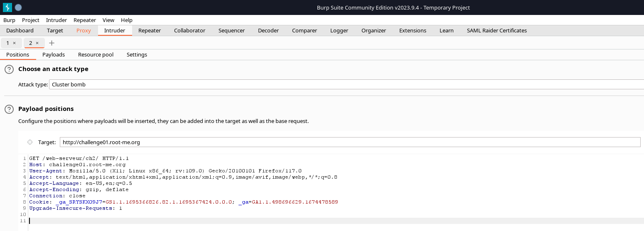The image size is (644, 231).
Task: Click the Accept-Language header line
Action: click(x=81, y=183)
